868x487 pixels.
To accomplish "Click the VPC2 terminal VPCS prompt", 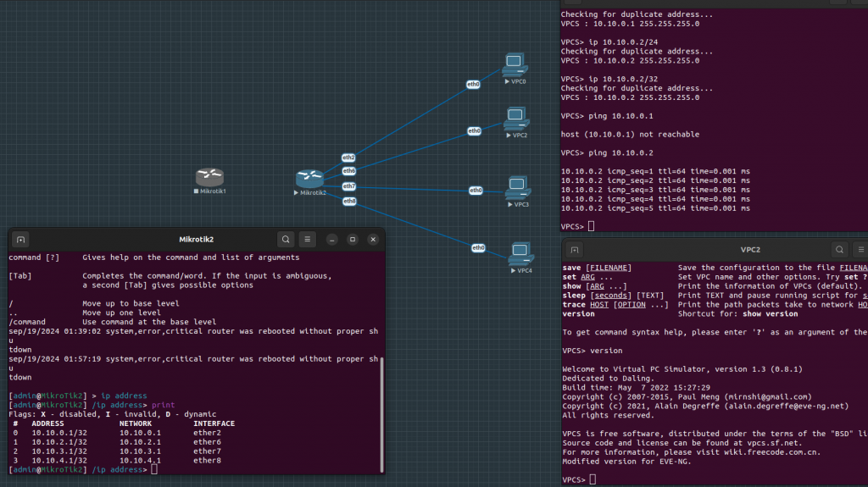I will point(579,480).
